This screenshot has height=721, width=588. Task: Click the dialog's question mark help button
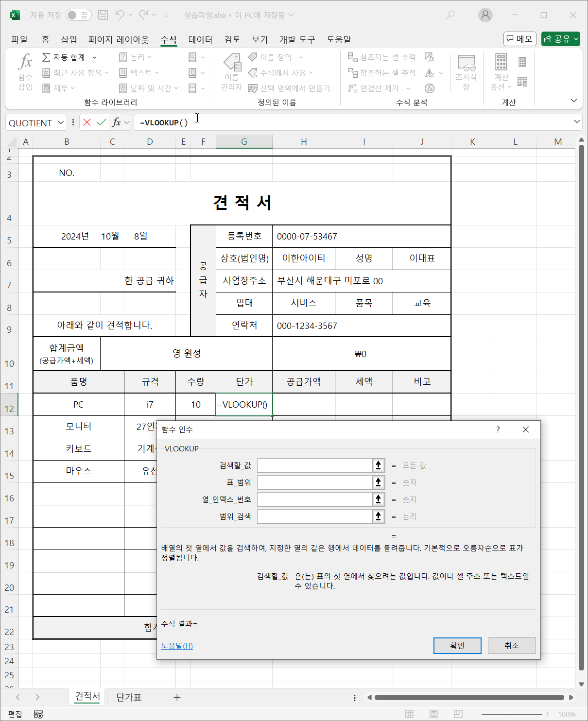point(498,429)
